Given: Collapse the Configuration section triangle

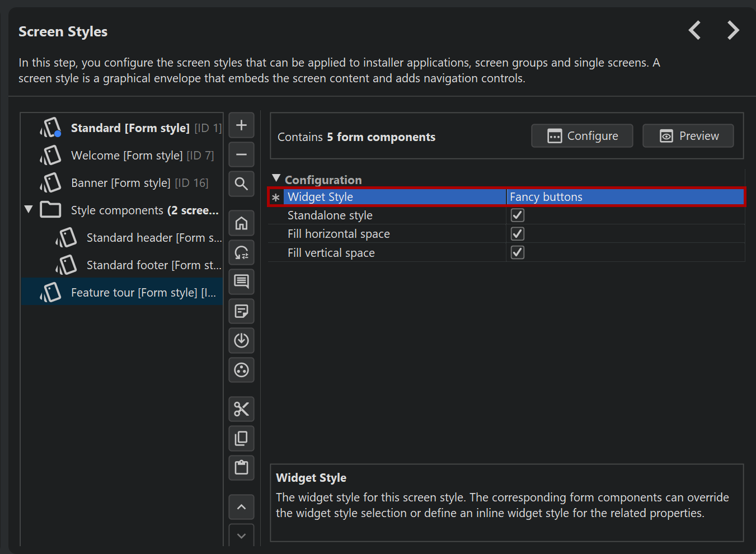Looking at the screenshot, I should 276,179.
